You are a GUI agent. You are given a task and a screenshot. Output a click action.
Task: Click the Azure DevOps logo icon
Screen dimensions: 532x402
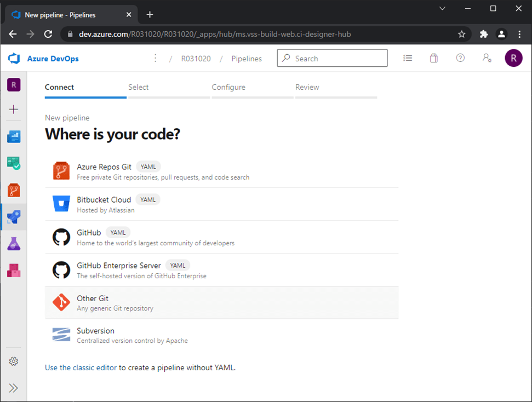[x=14, y=59]
